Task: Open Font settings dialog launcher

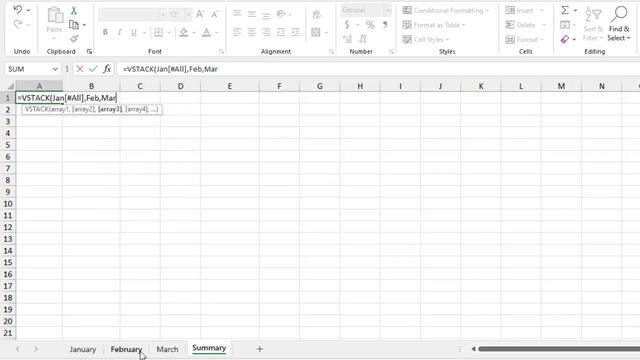Action: click(x=221, y=52)
